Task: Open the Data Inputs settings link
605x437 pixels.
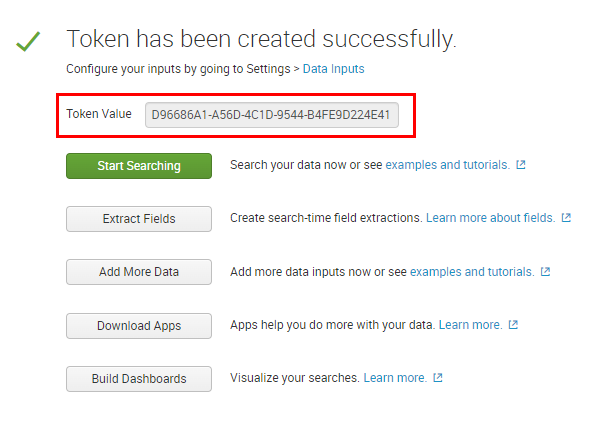Action: point(334,69)
